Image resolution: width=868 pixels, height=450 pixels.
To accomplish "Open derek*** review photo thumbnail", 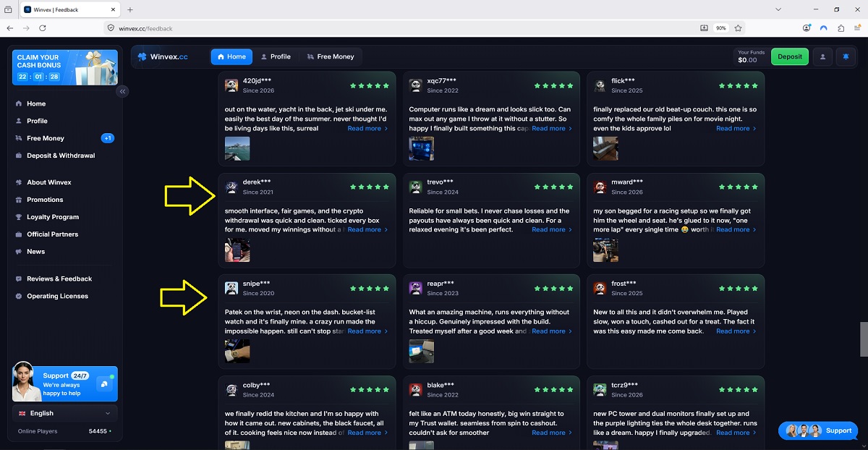I will [237, 250].
